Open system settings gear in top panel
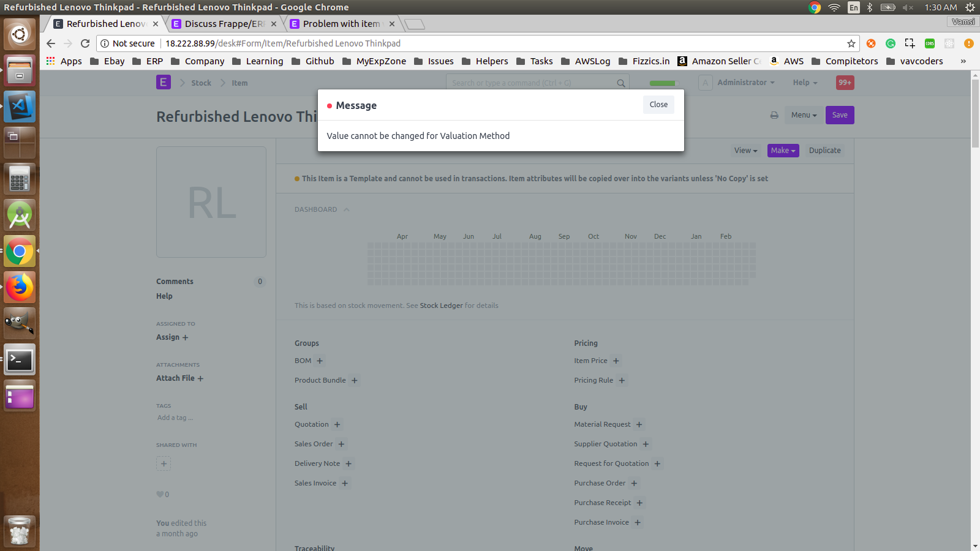Viewport: 980px width, 551px height. pyautogui.click(x=970, y=7)
